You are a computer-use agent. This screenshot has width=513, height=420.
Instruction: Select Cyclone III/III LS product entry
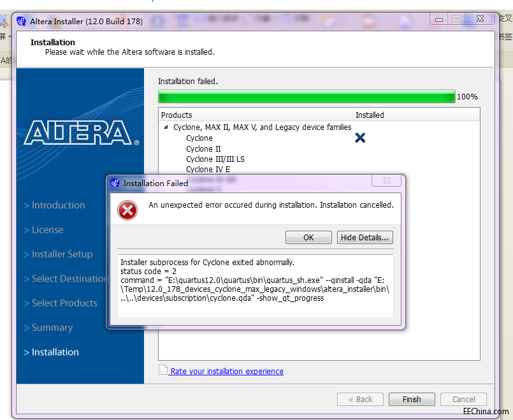click(x=215, y=159)
